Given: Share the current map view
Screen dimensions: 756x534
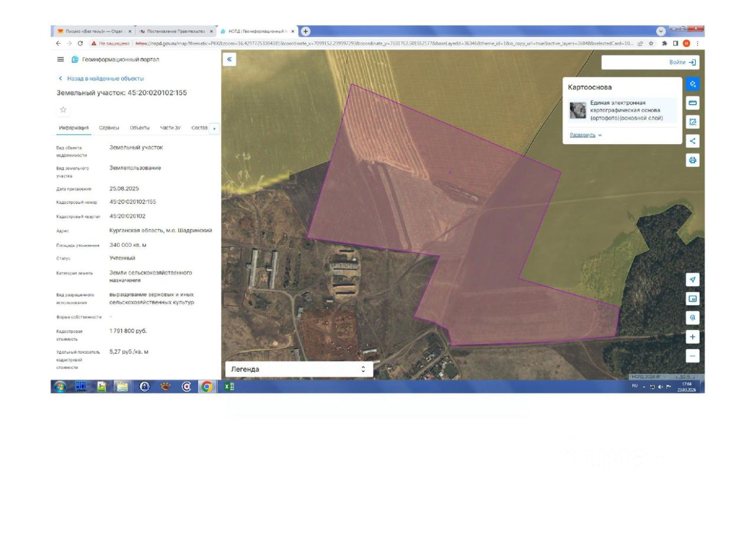Looking at the screenshot, I should click(693, 141).
